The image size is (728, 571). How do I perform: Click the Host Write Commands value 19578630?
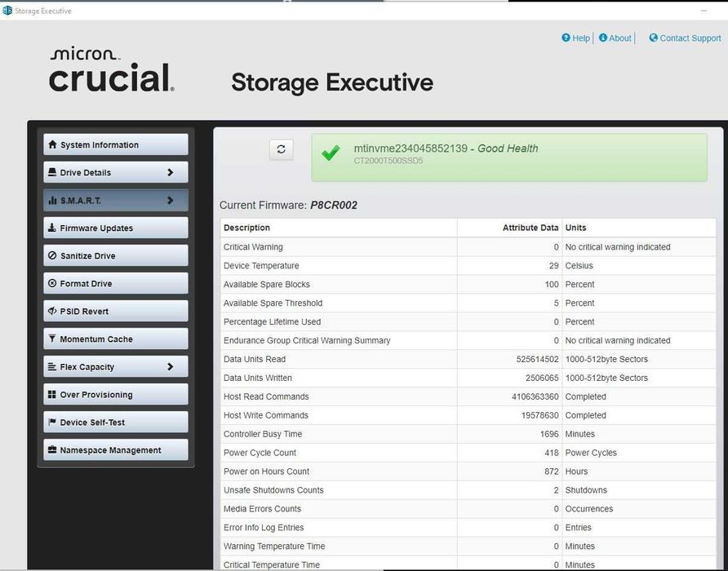(x=539, y=415)
